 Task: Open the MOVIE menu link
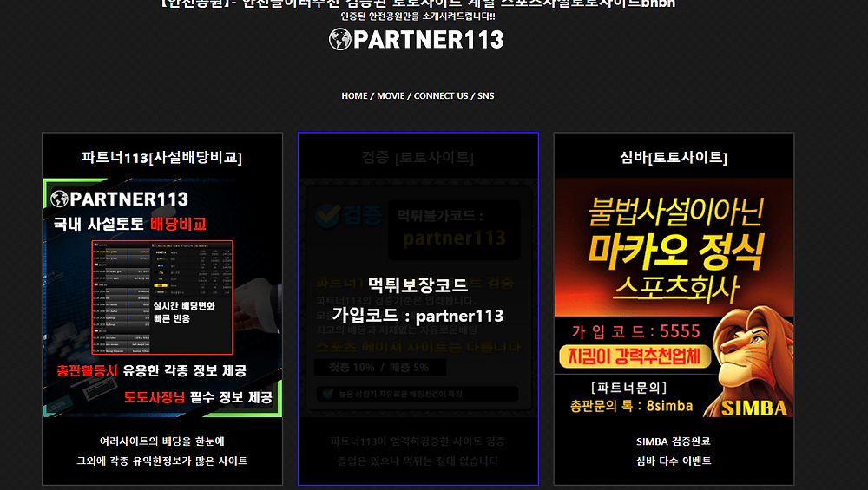[391, 95]
